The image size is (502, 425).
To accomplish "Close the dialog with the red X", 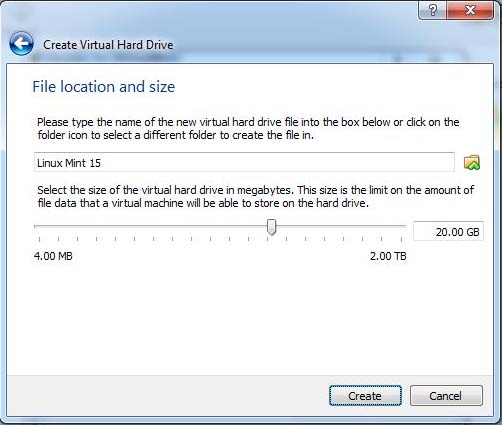I will coord(470,10).
